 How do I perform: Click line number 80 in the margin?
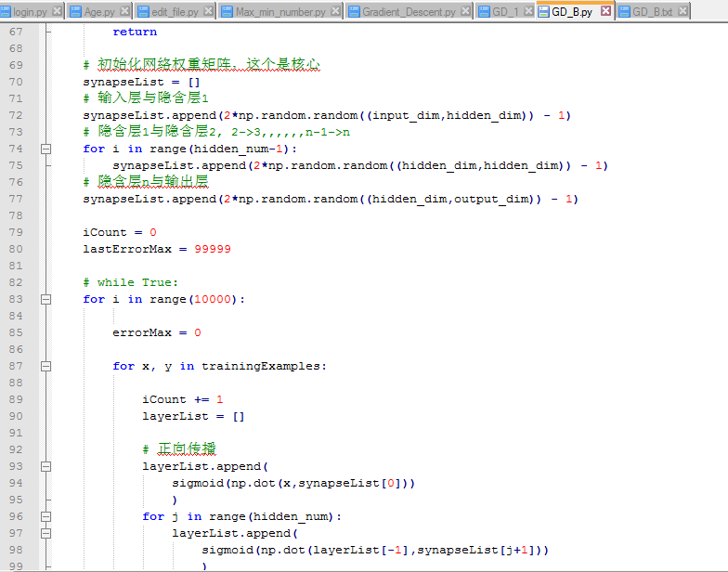[16, 249]
